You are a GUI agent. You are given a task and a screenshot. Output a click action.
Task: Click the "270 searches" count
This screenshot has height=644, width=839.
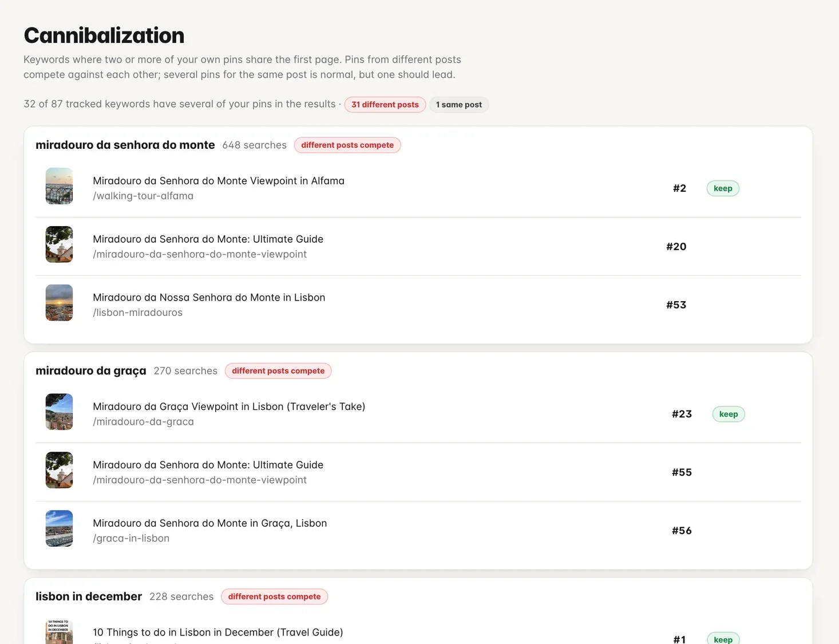[x=185, y=371]
